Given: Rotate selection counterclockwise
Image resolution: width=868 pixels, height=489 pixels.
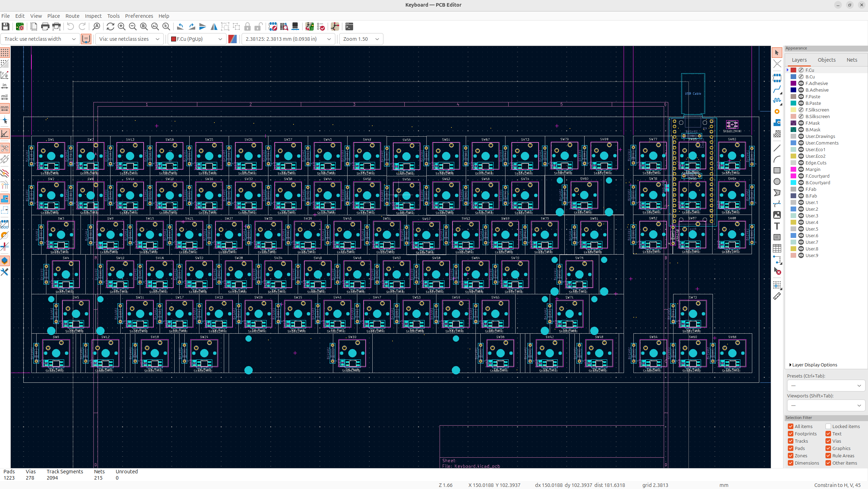Looking at the screenshot, I should pyautogui.click(x=180, y=26).
